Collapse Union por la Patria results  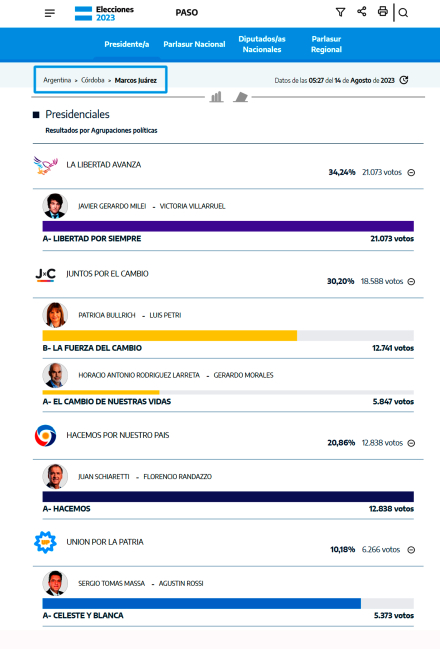tap(411, 550)
